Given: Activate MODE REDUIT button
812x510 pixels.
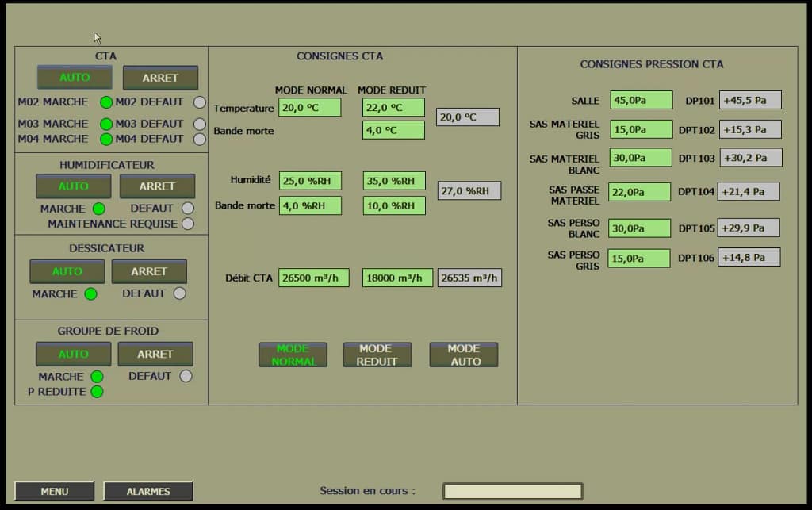Looking at the screenshot, I should 377,355.
